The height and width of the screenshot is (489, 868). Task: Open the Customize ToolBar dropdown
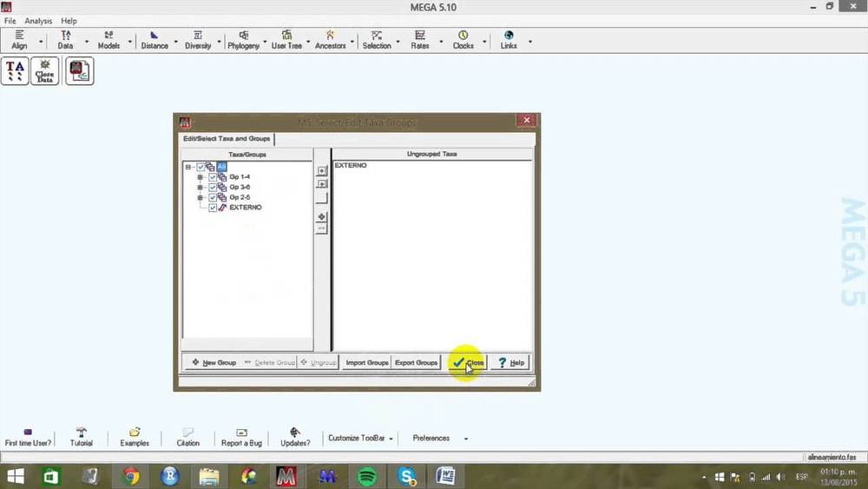click(360, 439)
